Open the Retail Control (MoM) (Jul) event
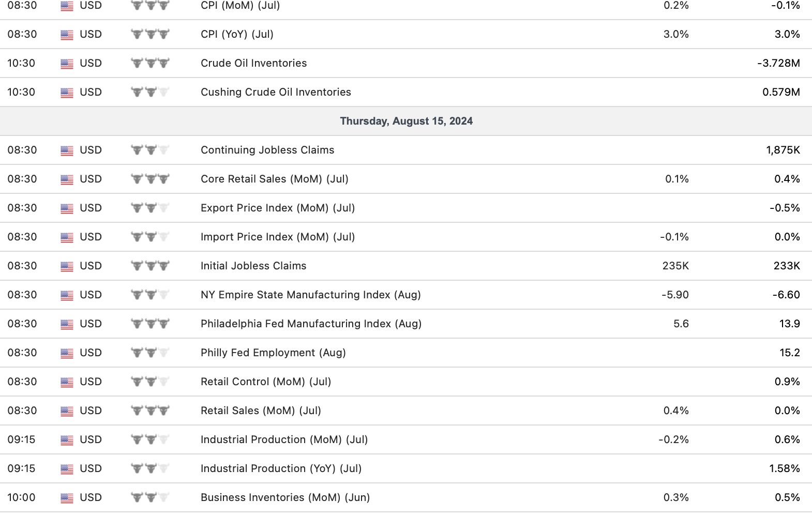 tap(266, 382)
